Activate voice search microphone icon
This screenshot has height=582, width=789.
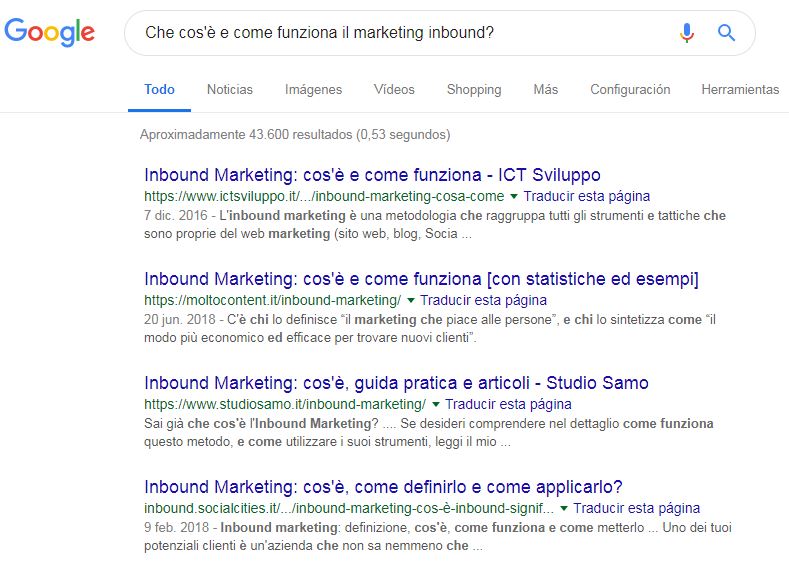[x=686, y=33]
